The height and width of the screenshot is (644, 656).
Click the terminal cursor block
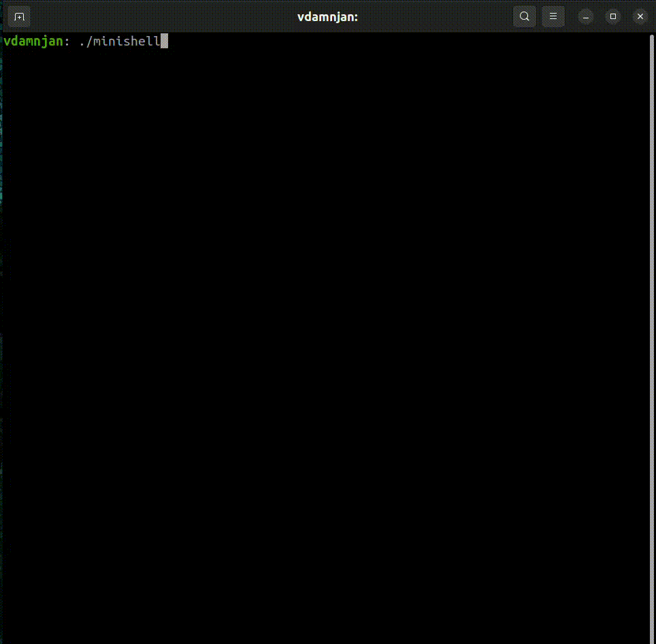[x=165, y=41]
